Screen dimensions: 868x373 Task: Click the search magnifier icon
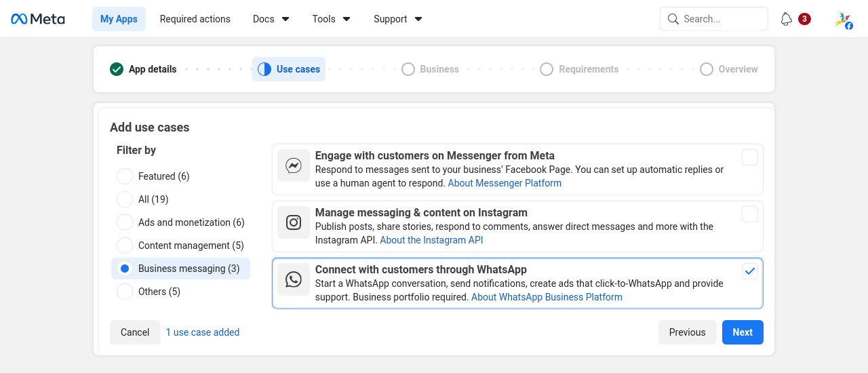[673, 19]
